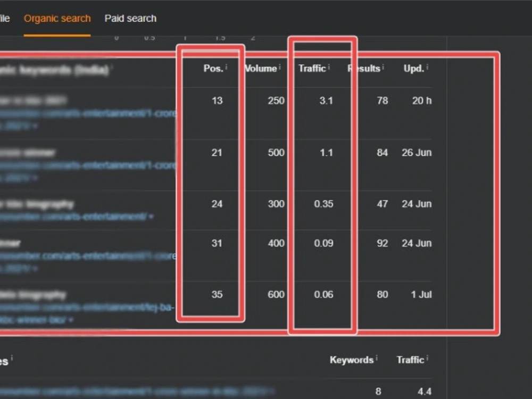
Task: Click the info icon beside Volume header
Action: [x=280, y=67]
